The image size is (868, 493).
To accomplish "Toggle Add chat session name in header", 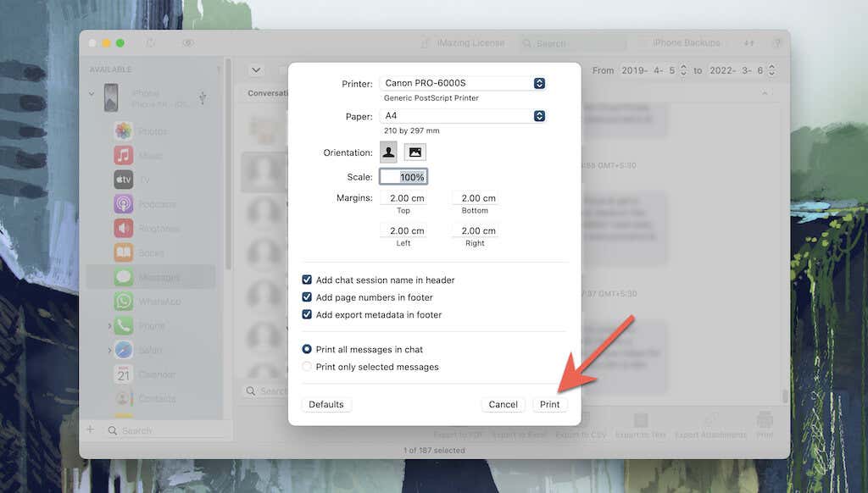I will (x=307, y=280).
